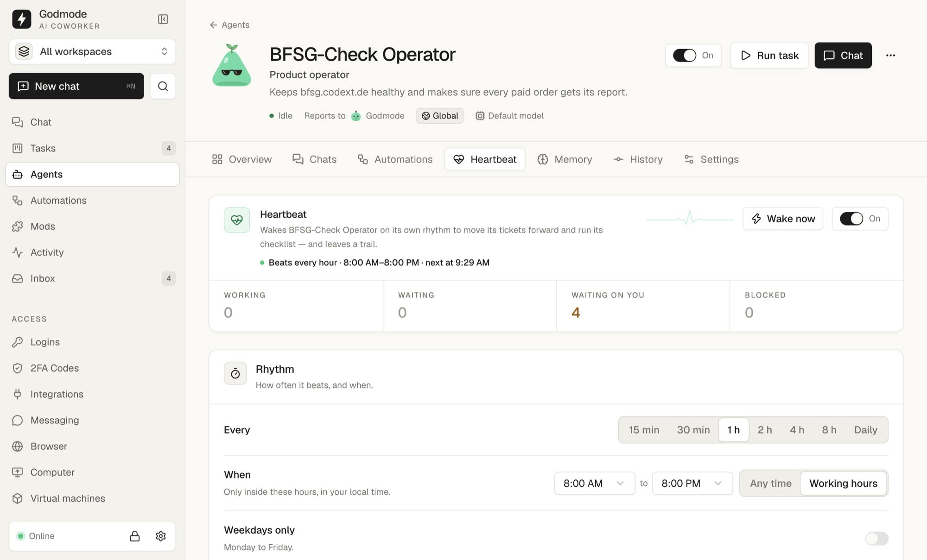Select the 30 min interval
Image resolution: width=927 pixels, height=560 pixels.
pos(693,430)
